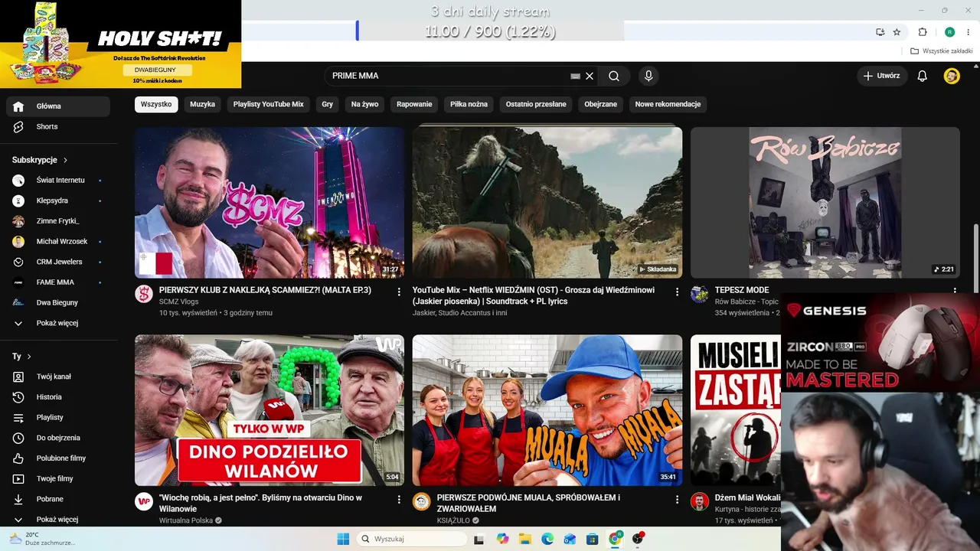
Task: Open Shorts in the YouTube sidebar
Action: click(58, 126)
